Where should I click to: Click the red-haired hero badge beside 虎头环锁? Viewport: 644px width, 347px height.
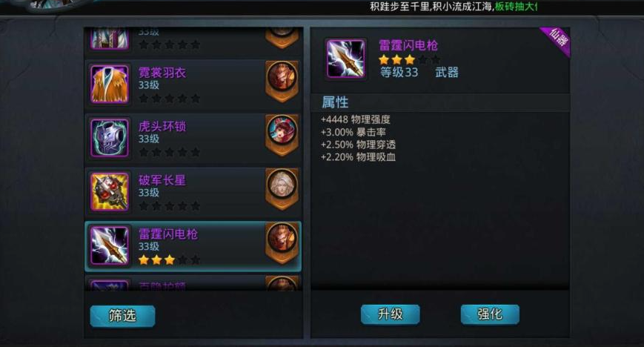282,134
